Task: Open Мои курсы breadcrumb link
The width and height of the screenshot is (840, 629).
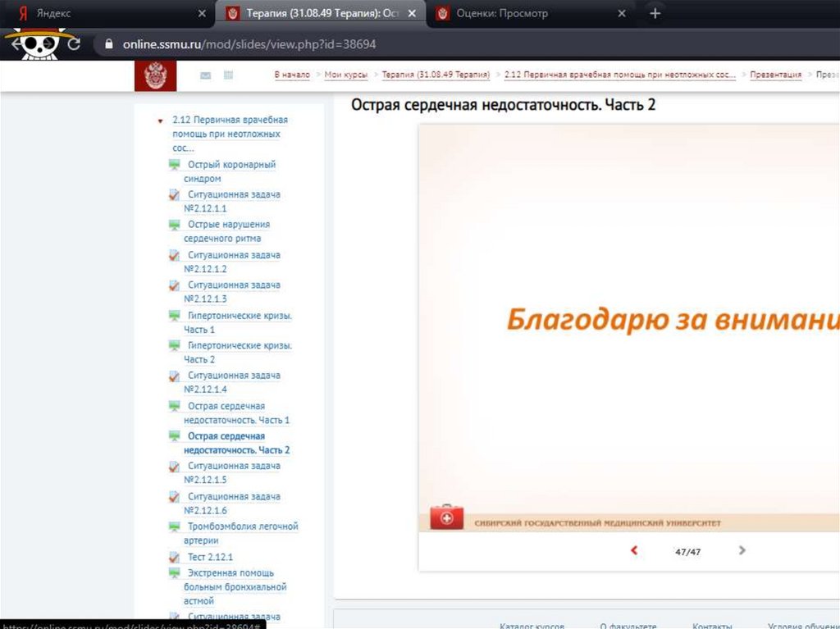Action: 345,75
